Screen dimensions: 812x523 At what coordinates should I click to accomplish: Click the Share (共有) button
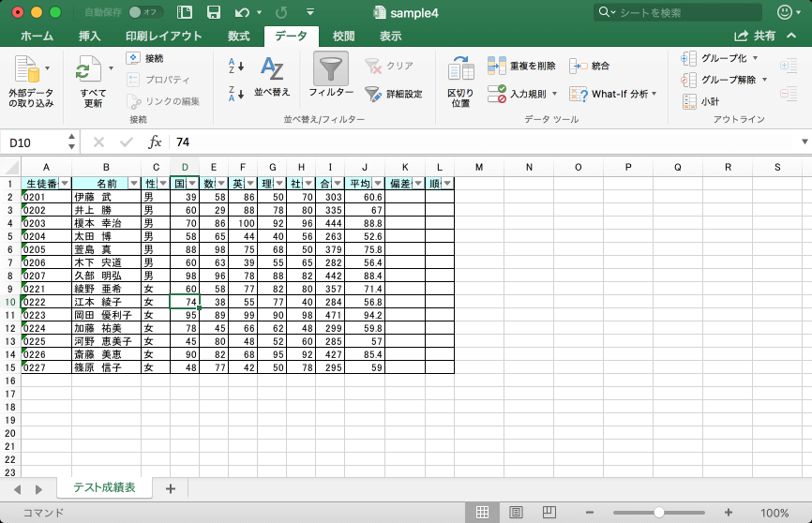point(755,36)
